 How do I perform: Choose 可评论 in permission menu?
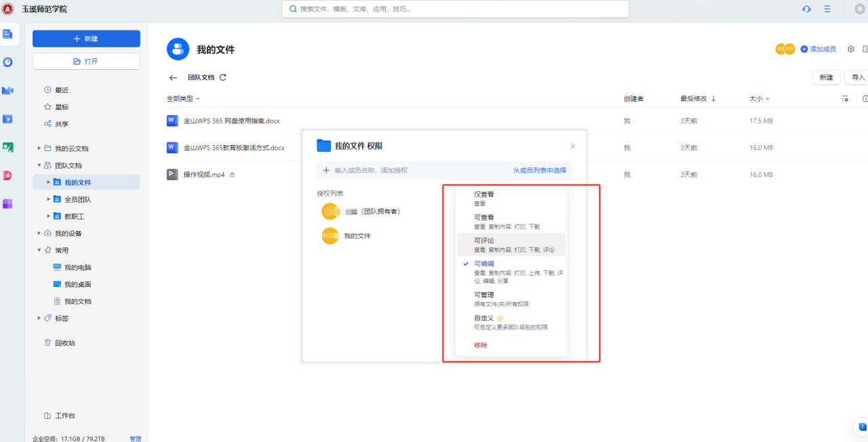click(x=484, y=241)
